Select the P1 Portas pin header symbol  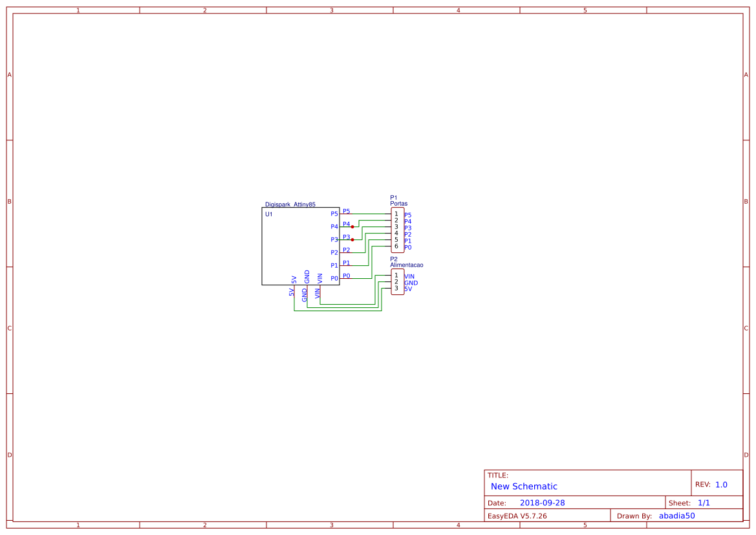click(x=397, y=230)
